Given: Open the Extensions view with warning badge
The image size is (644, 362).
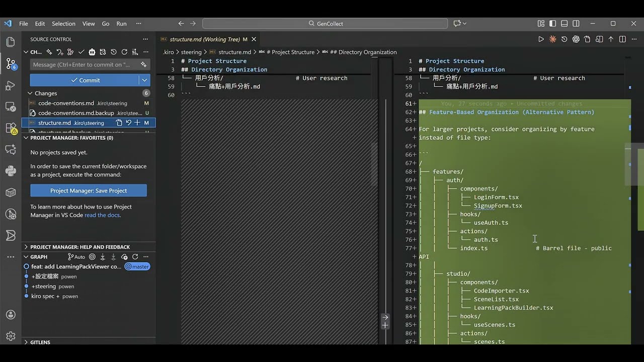Looking at the screenshot, I should click(x=11, y=128).
